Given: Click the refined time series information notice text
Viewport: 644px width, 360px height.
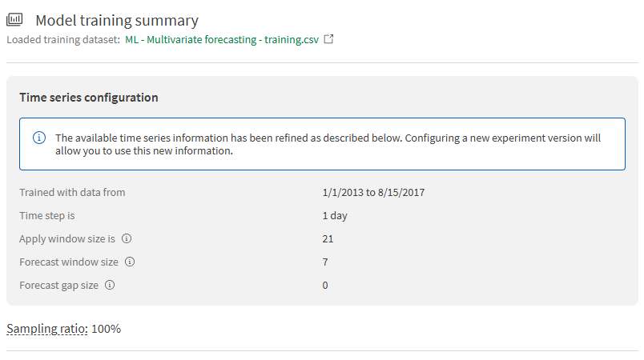Looking at the screenshot, I should [328, 144].
